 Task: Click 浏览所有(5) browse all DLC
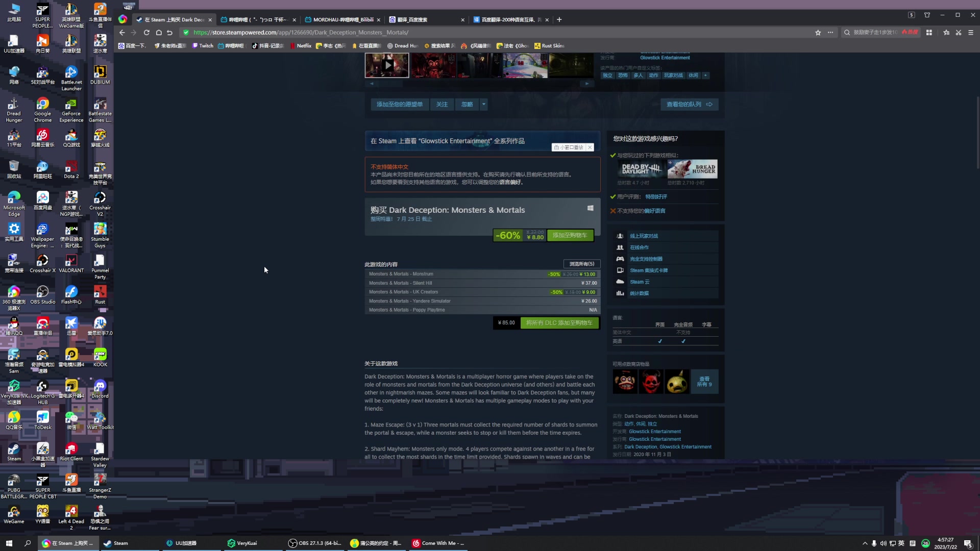point(582,264)
